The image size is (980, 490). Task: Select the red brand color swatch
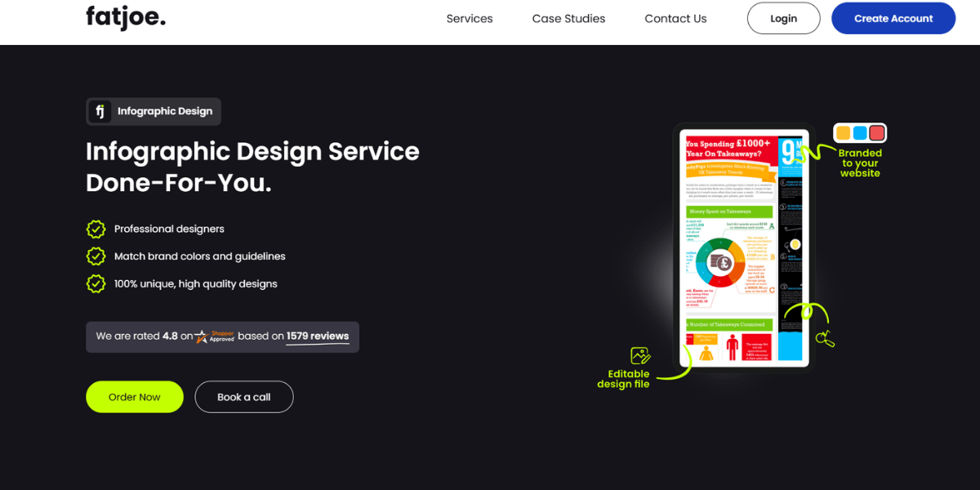pos(877,133)
